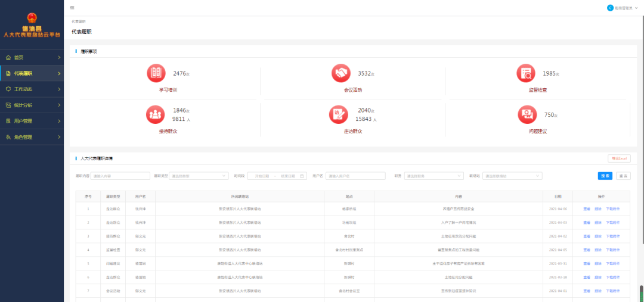Expand the 角色管理 menu chevron

(59, 137)
